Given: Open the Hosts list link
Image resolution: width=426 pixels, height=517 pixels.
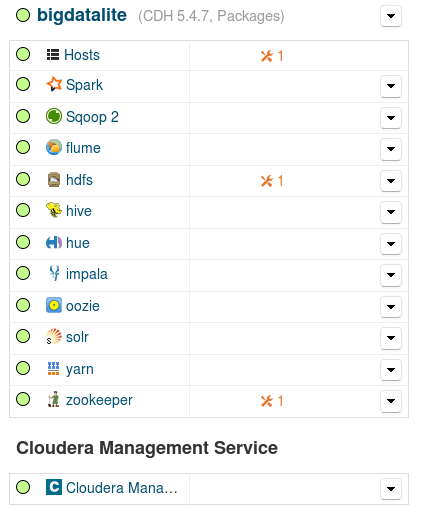Looking at the screenshot, I should (x=82, y=55).
